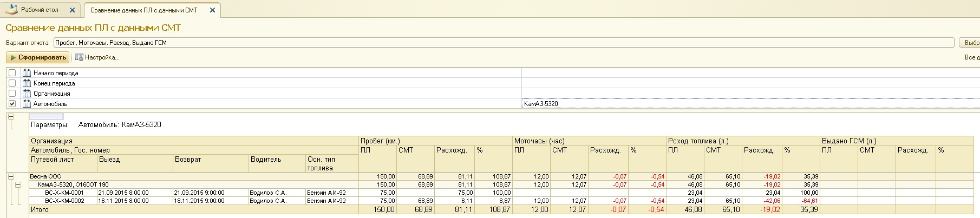Click the Начало периода parameter icon

[27, 73]
